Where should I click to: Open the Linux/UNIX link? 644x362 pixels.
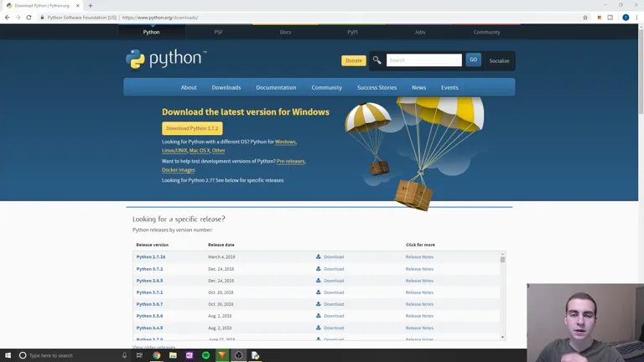174,151
